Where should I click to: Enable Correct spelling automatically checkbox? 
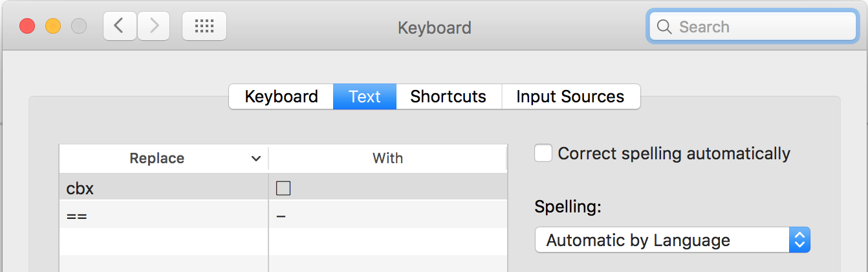coord(543,153)
